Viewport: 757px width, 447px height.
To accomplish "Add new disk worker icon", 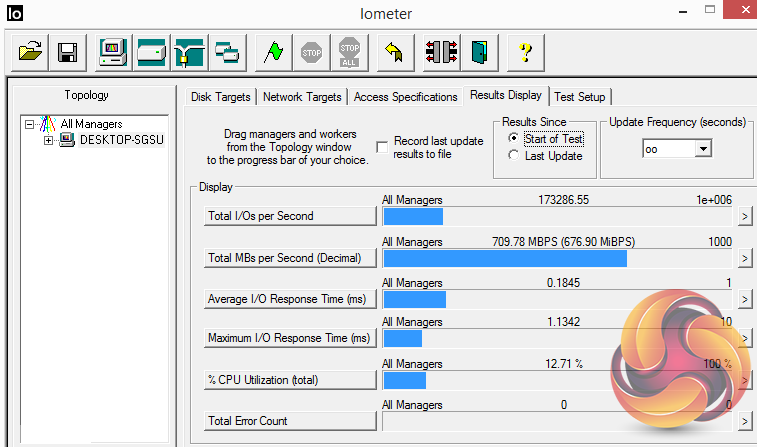I will click(x=151, y=52).
